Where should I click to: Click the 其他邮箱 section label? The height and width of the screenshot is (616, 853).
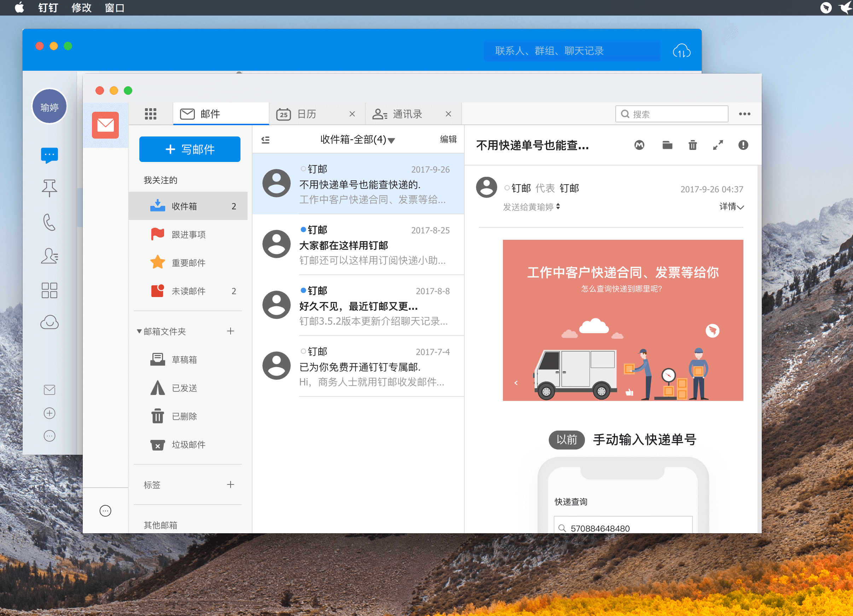(160, 525)
